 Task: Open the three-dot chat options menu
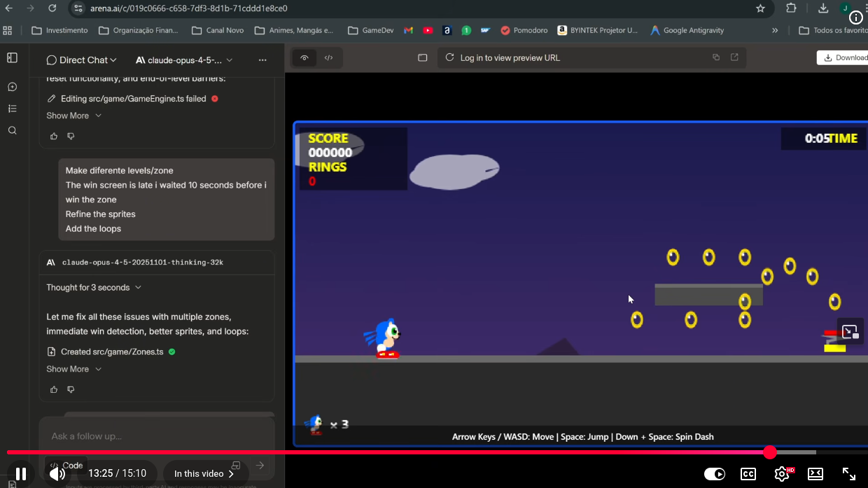(262, 60)
